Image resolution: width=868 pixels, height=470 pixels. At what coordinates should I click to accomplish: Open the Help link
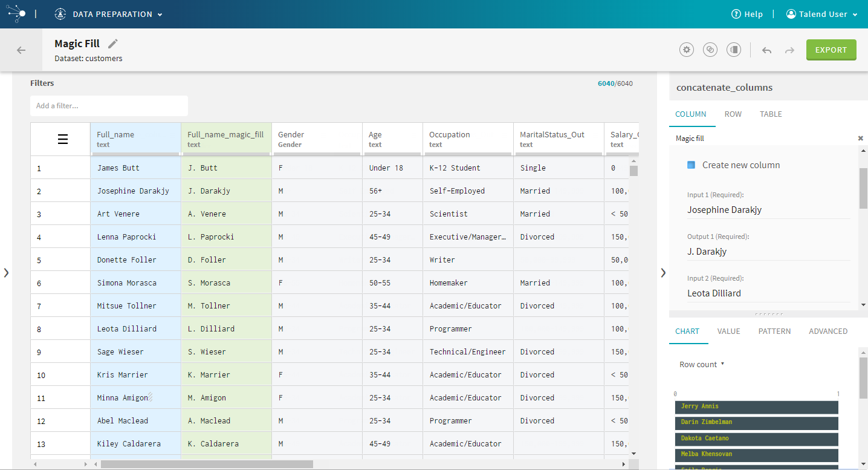(747, 15)
